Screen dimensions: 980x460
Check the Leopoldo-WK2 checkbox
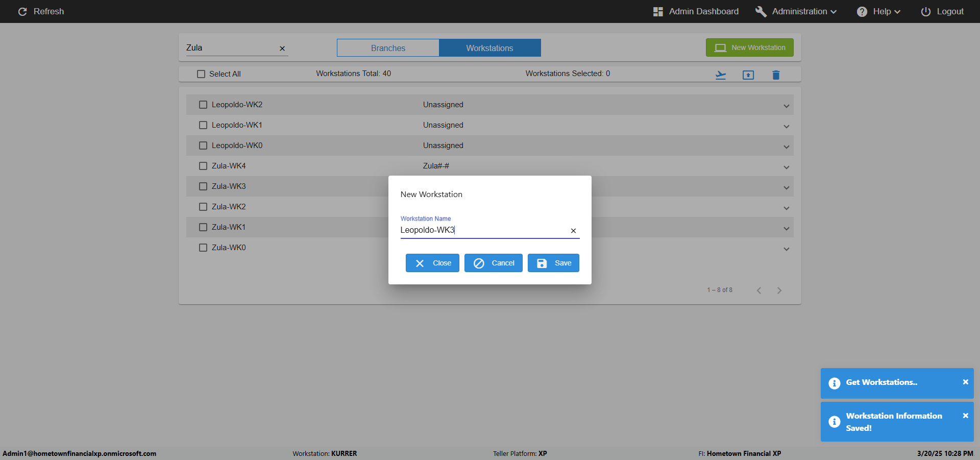203,105
